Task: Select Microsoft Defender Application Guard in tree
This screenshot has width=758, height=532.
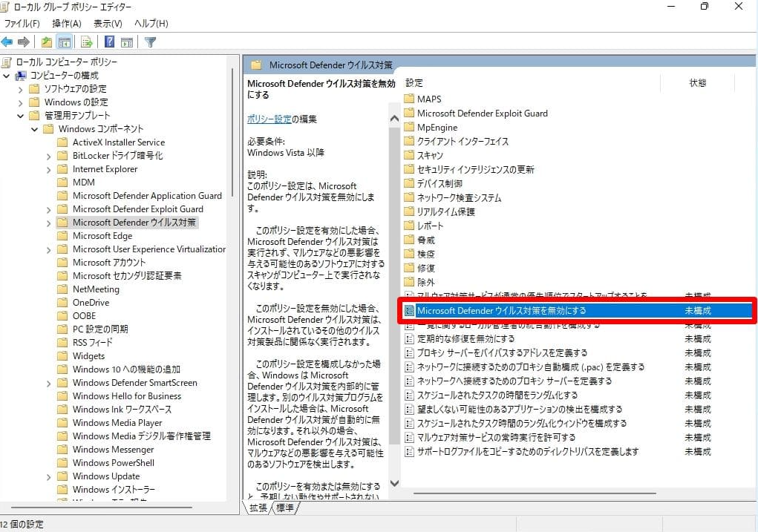Action: 147,196
